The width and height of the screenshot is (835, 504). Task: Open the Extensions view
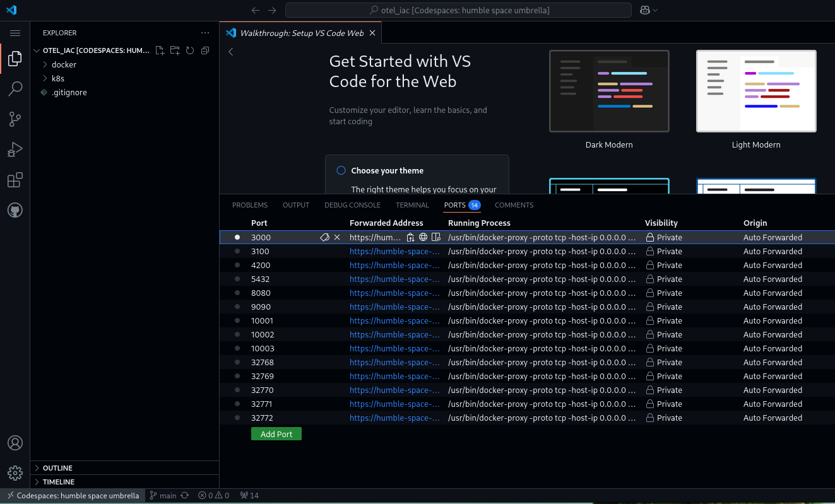point(15,180)
